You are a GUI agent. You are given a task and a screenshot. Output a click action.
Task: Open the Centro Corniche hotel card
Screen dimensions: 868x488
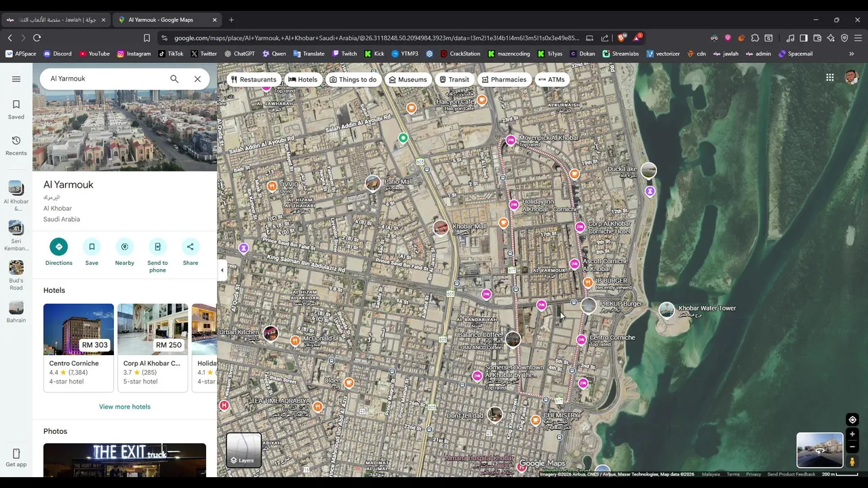79,348
